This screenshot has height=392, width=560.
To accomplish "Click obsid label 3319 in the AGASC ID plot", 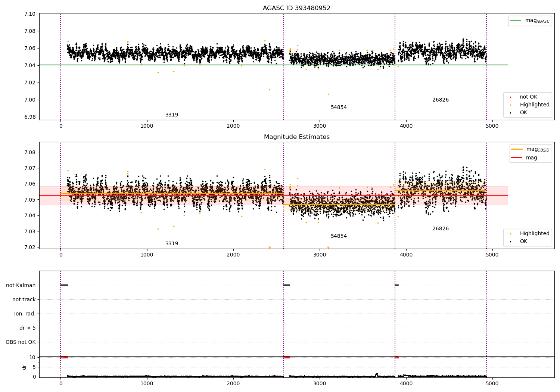I will 172,115.
